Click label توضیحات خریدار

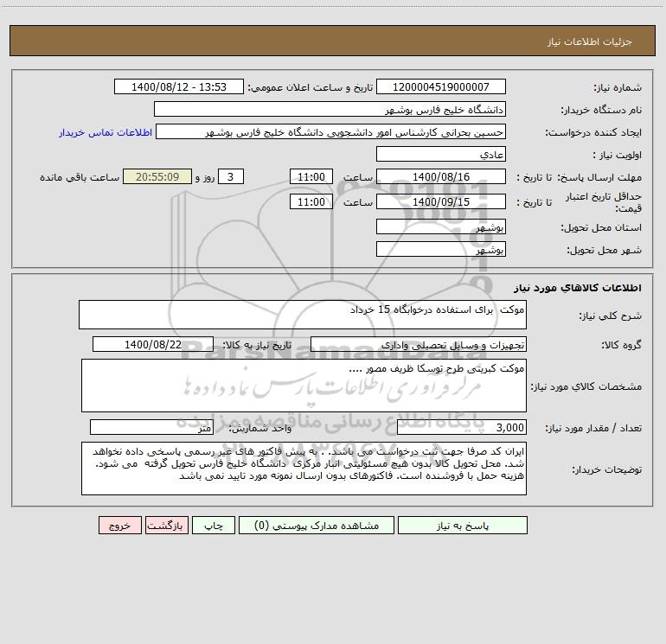(x=607, y=470)
